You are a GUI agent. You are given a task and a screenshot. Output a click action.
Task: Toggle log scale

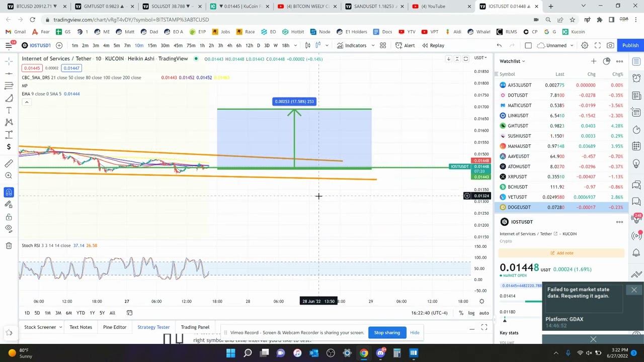coord(471,313)
